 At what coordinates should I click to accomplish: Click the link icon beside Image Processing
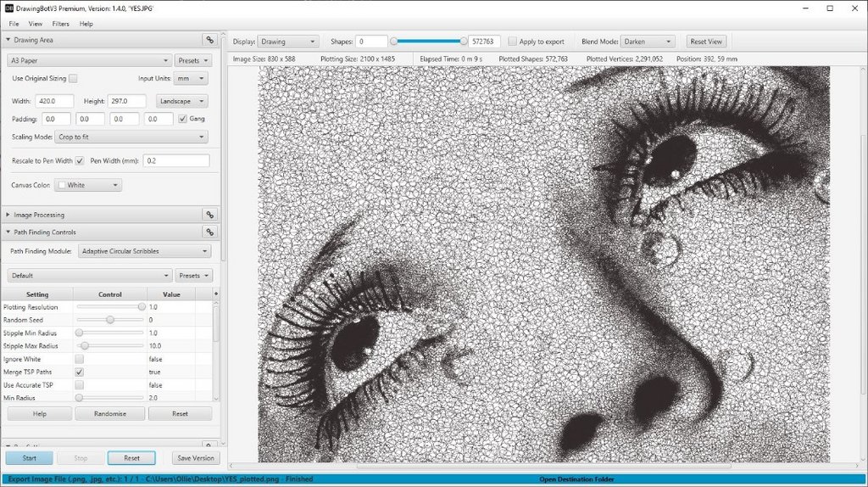pos(210,215)
